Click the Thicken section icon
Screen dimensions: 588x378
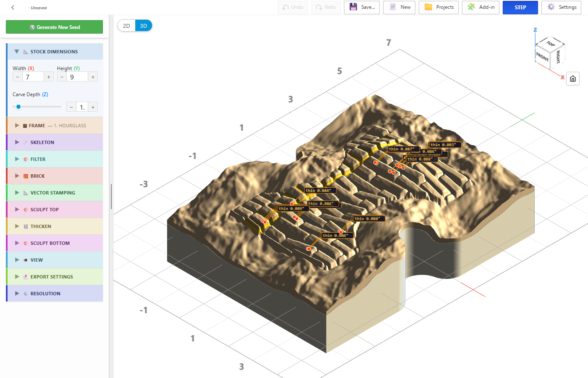[26, 226]
